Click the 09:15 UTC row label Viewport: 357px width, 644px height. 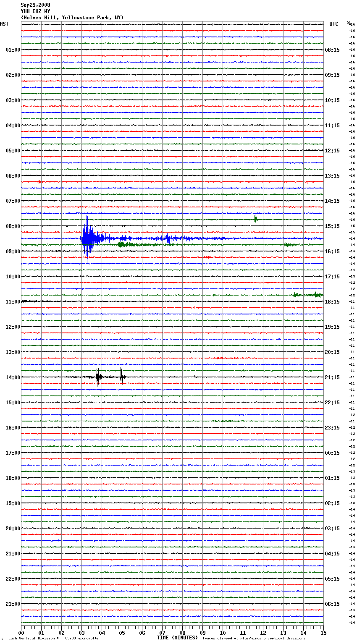[332, 75]
